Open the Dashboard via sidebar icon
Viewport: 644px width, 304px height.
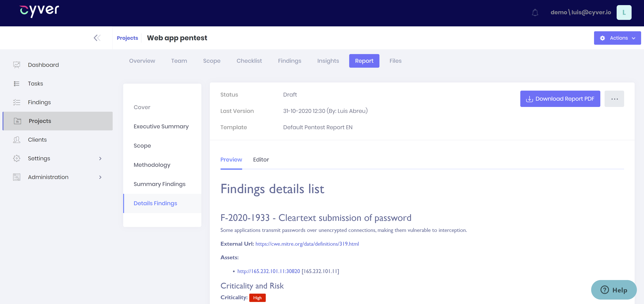pyautogui.click(x=16, y=65)
